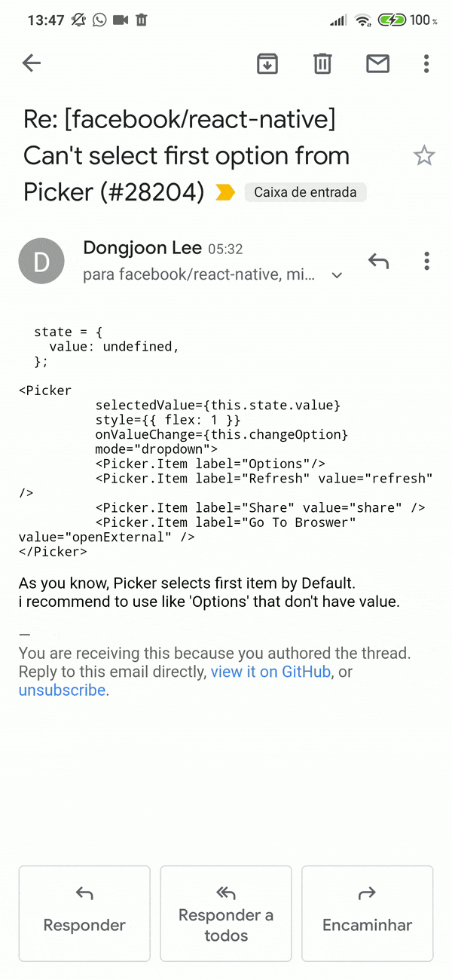Open the top-right overflow menu
The height and width of the screenshot is (980, 452).
[x=426, y=63]
